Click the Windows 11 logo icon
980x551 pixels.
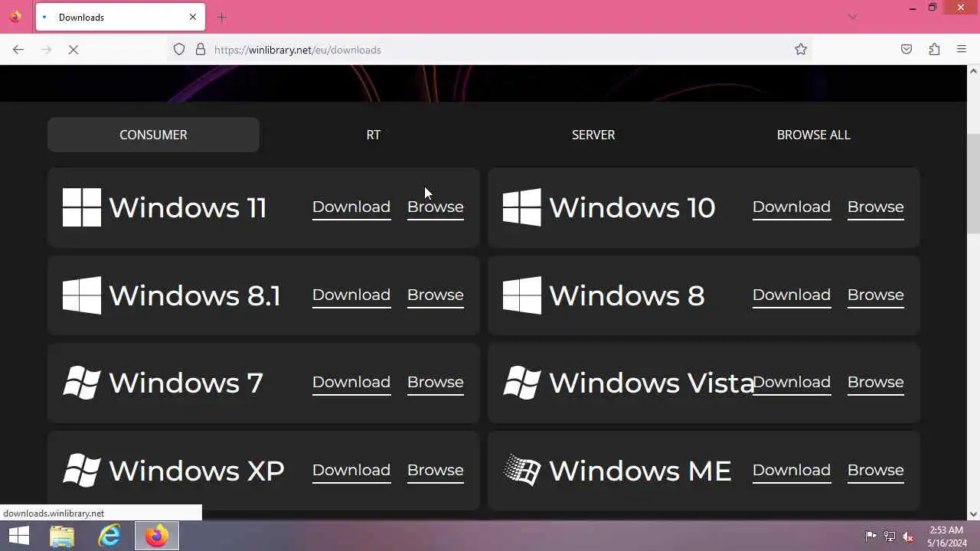(82, 207)
